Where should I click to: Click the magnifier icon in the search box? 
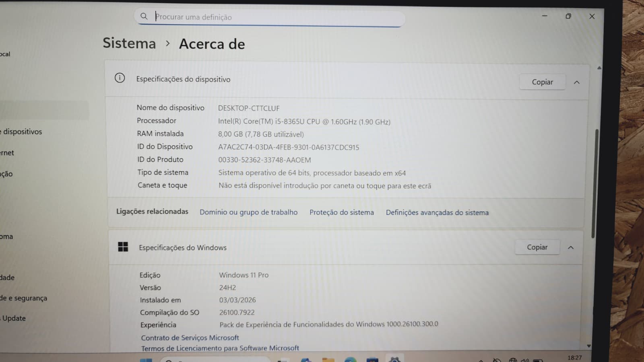tap(144, 16)
